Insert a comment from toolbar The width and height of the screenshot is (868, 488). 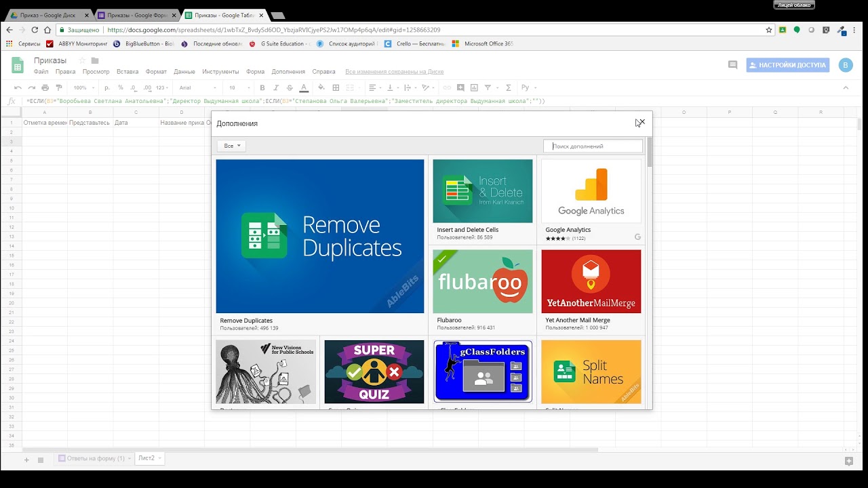pyautogui.click(x=460, y=87)
